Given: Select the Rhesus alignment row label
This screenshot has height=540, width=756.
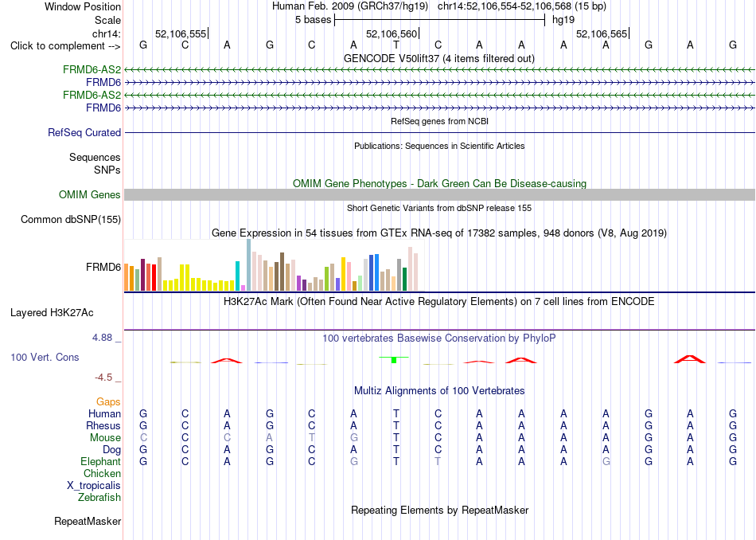Looking at the screenshot, I should [103, 425].
